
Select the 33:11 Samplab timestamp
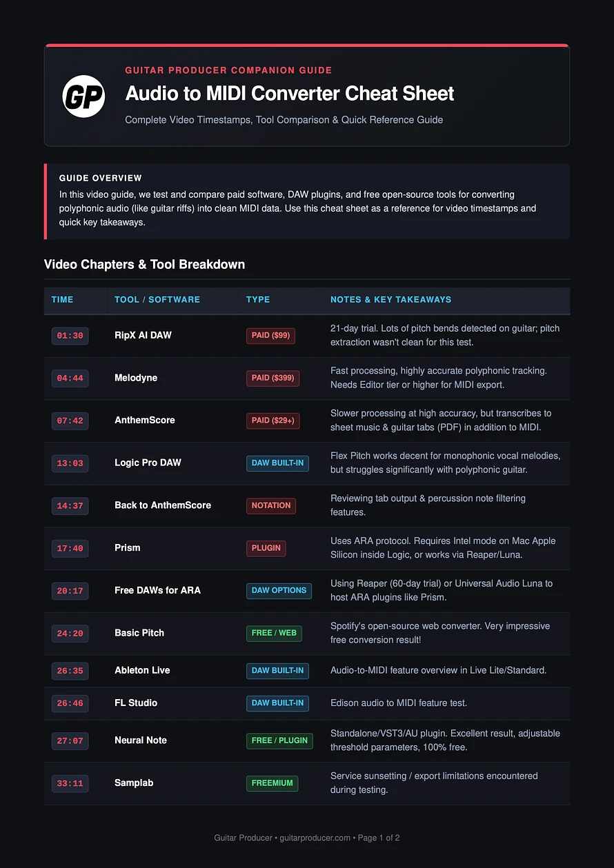[x=70, y=783]
